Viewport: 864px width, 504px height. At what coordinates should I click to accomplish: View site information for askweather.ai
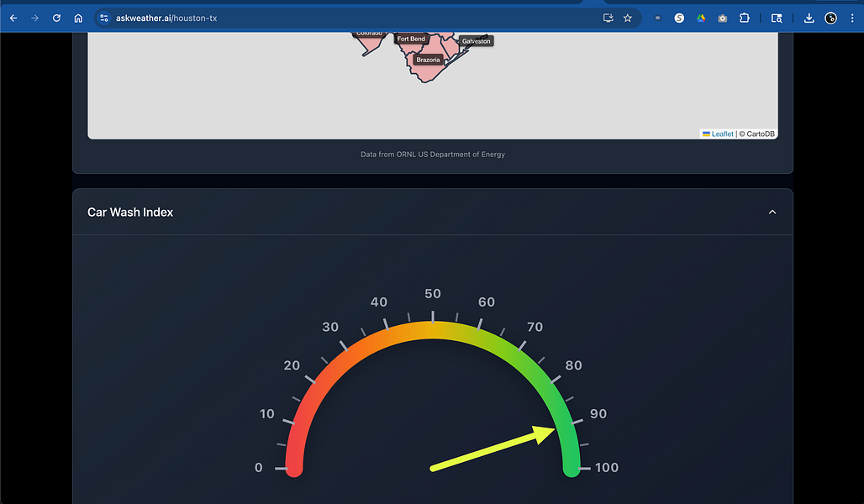point(104,18)
